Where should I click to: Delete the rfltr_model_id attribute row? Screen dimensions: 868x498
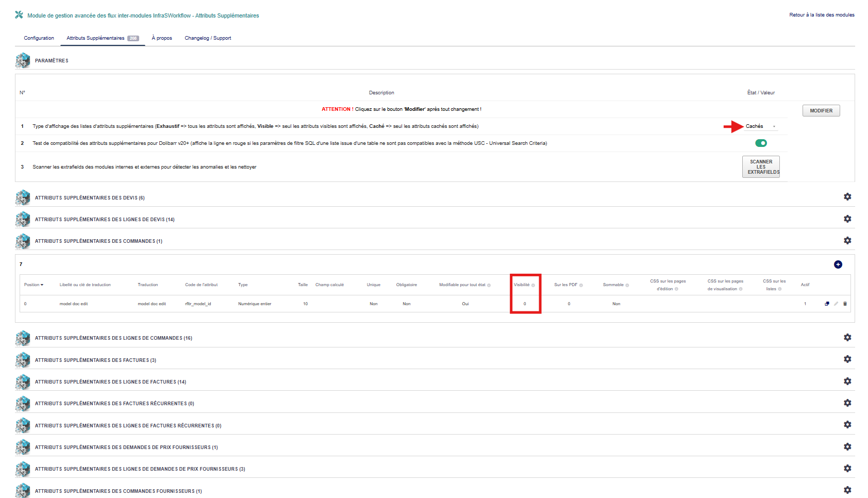coord(845,304)
